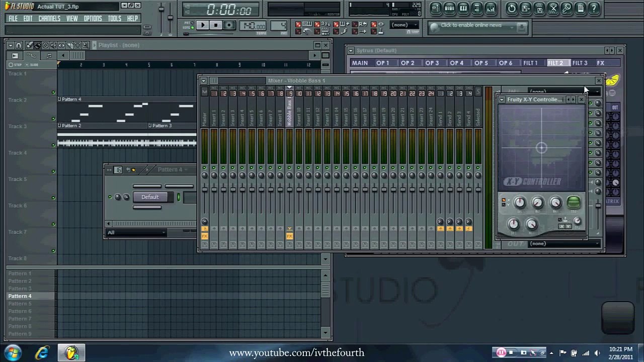
Task: Click 'Click to enable online news'
Action: coord(471,25)
